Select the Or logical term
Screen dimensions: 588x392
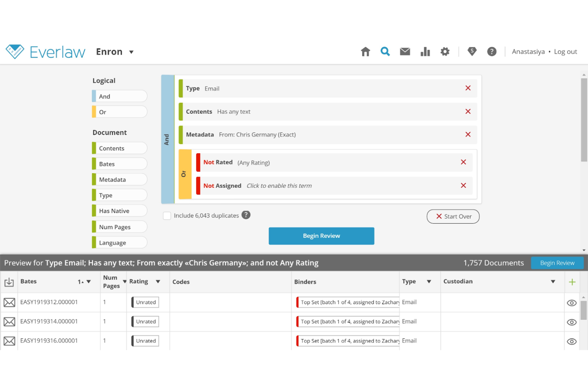[120, 112]
